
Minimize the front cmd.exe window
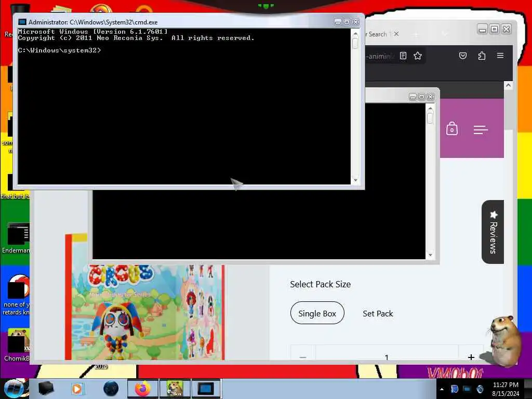pyautogui.click(x=338, y=22)
